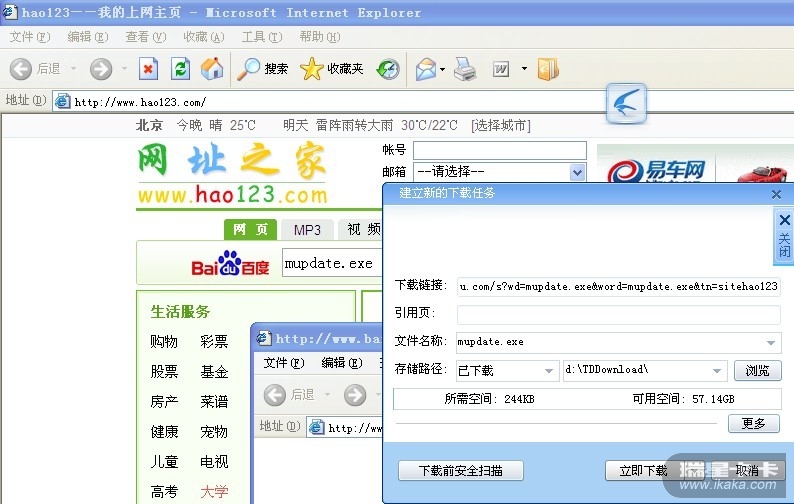Select the 网页 search tab
The width and height of the screenshot is (794, 504).
pyautogui.click(x=250, y=229)
